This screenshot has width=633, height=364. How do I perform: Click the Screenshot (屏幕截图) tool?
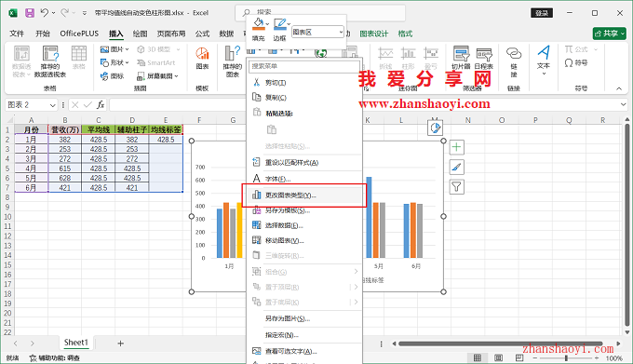point(157,75)
